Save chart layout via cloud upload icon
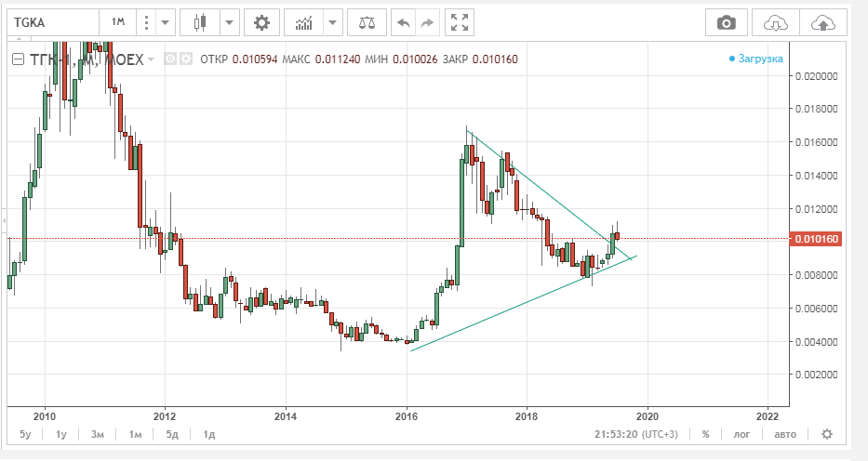Image resolution: width=868 pixels, height=461 pixels. (x=823, y=22)
